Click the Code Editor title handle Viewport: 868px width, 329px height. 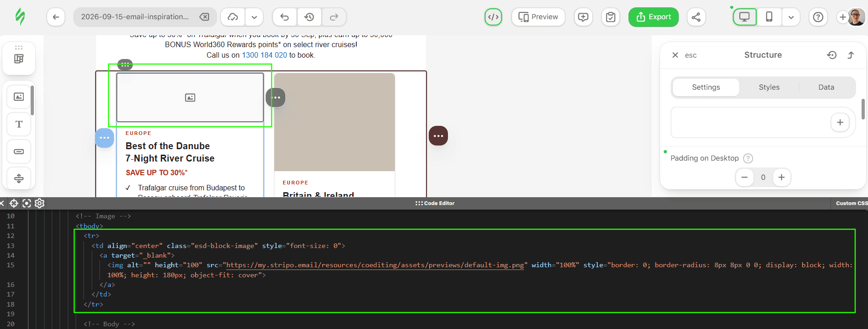coord(435,203)
